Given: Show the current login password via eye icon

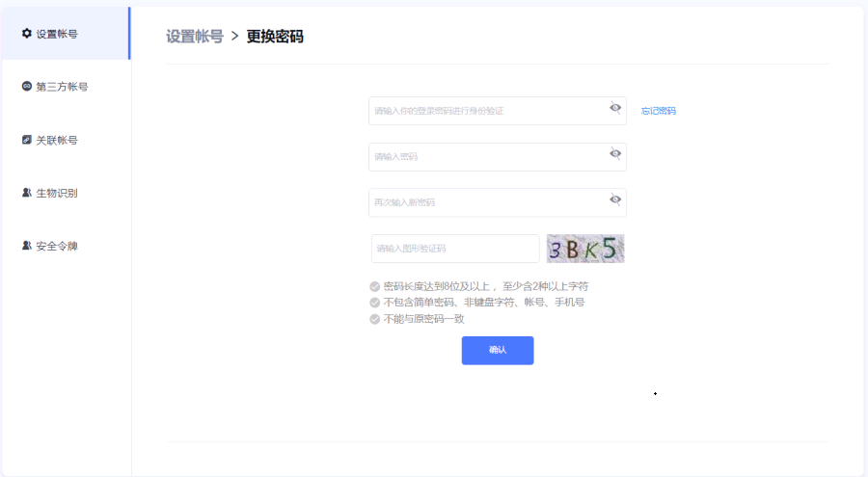Looking at the screenshot, I should (x=615, y=108).
